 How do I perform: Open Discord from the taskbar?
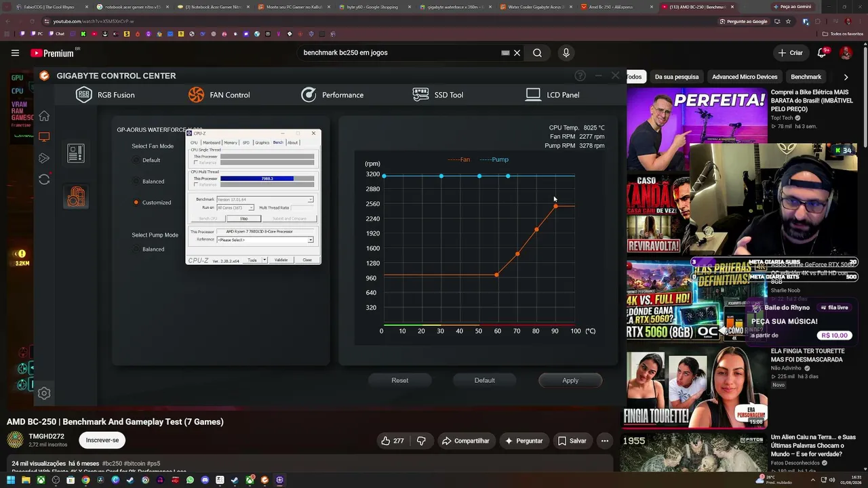click(x=205, y=481)
